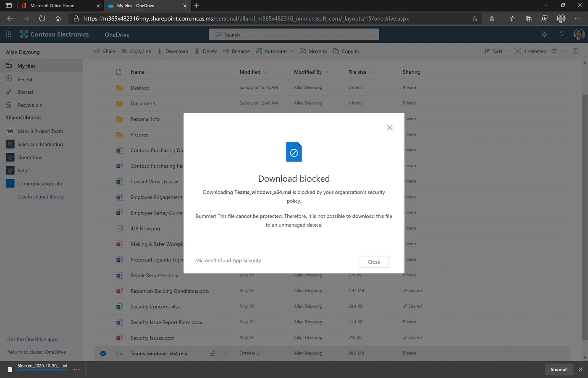Click Delete in the command bar
Screen dimensions: 588x378
coord(206,51)
